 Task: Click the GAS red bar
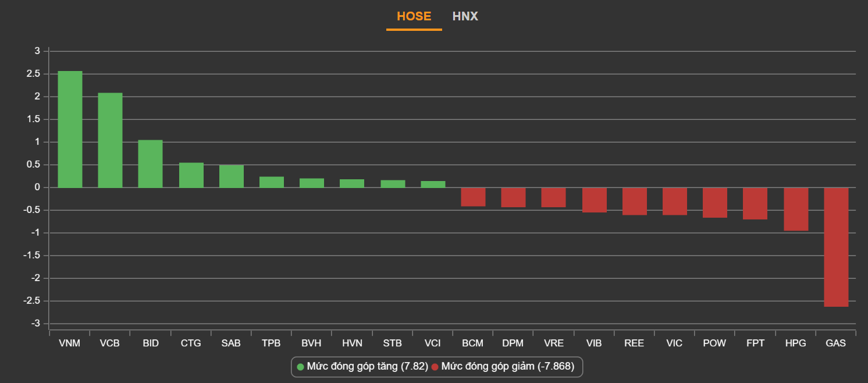(836, 247)
